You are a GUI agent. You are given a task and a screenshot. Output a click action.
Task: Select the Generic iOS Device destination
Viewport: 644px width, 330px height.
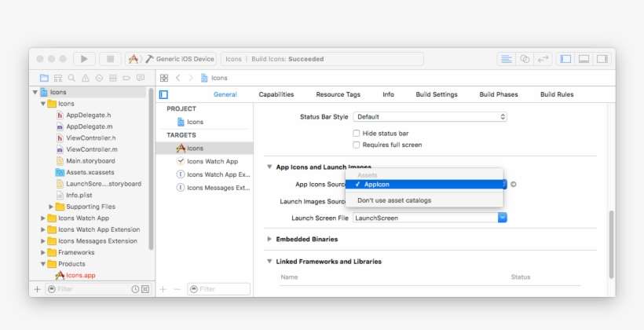click(x=185, y=59)
